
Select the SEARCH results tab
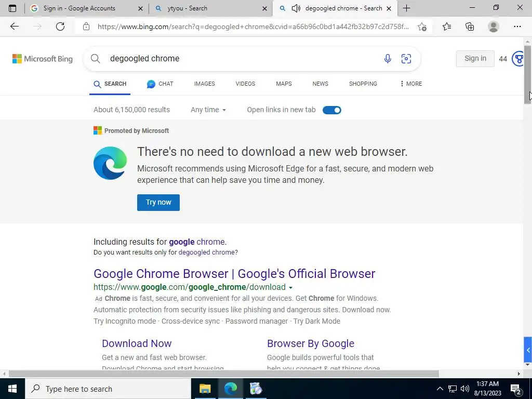pos(110,84)
